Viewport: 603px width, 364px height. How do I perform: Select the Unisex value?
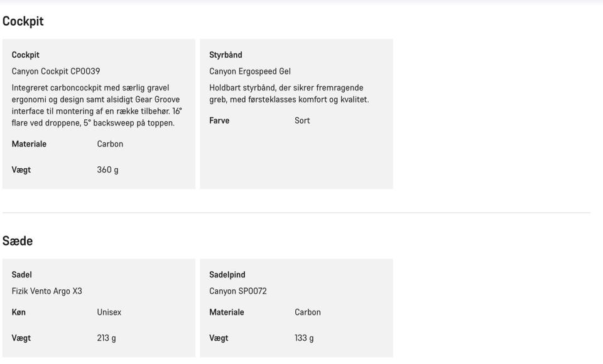109,313
